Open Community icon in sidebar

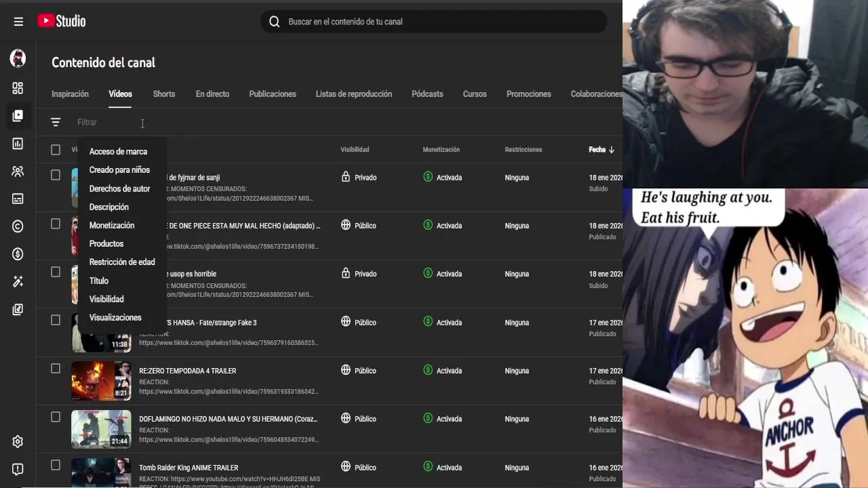coord(18,171)
